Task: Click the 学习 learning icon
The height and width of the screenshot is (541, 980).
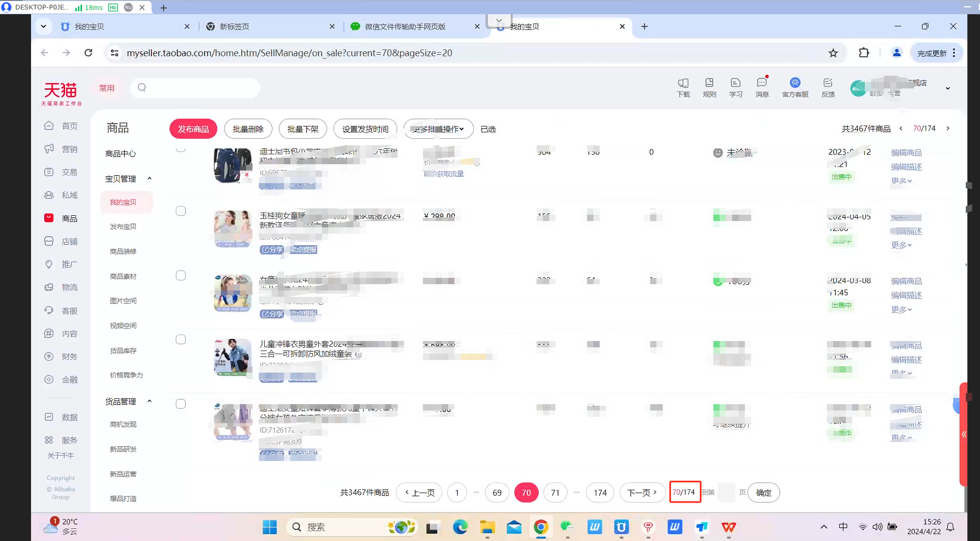Action: [735, 87]
